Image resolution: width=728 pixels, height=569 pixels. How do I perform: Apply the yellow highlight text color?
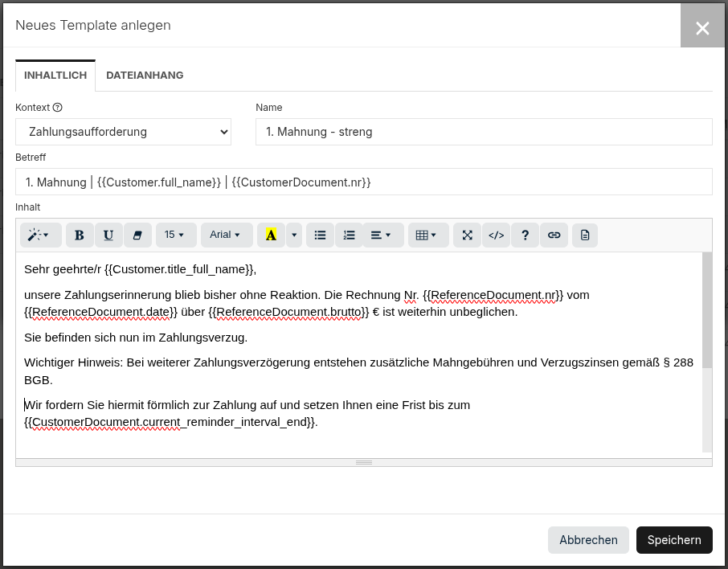click(271, 235)
